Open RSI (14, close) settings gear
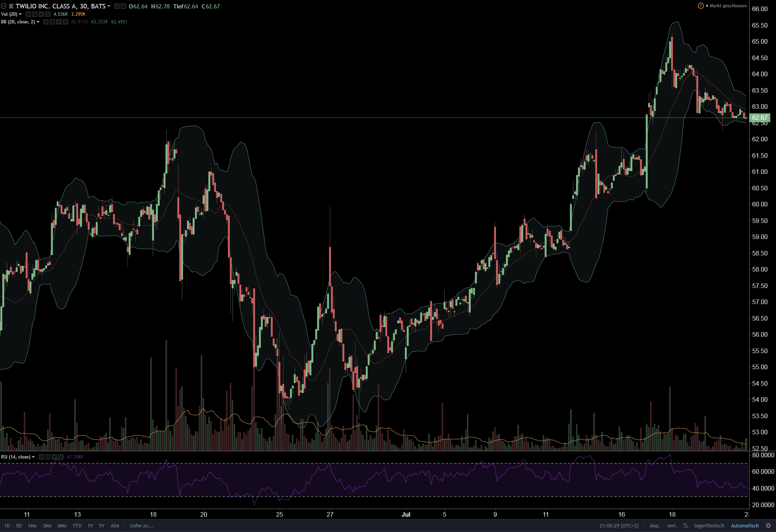776x532 pixels. click(48, 457)
